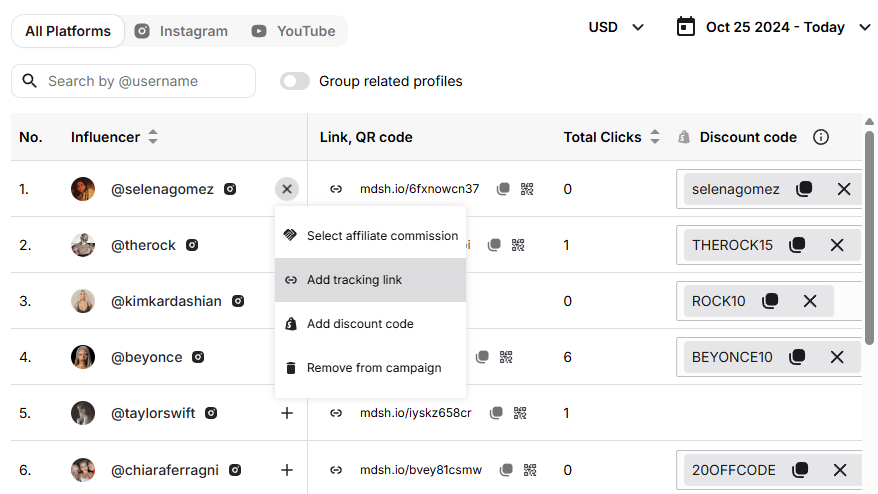Click the vertical table scrollbar
Viewport: 878px width, 494px height.
coord(869,238)
